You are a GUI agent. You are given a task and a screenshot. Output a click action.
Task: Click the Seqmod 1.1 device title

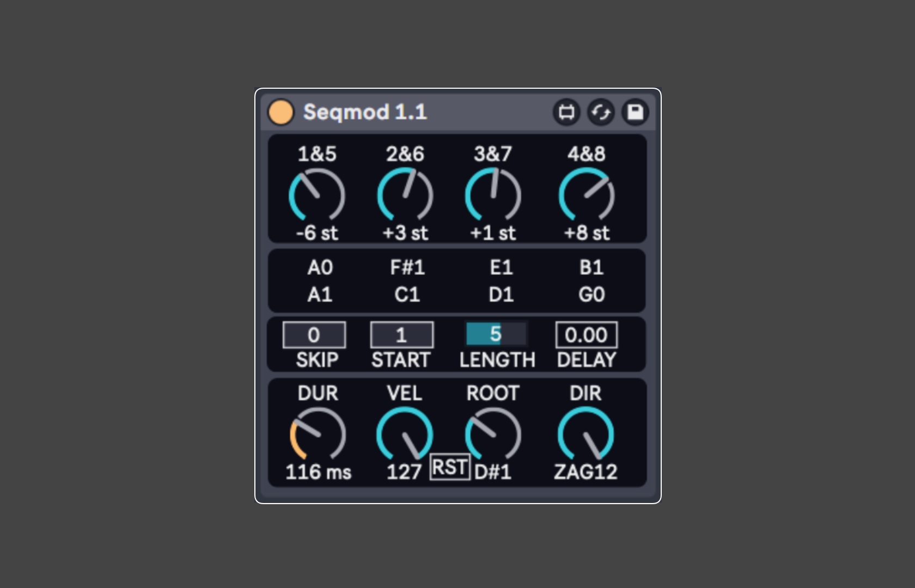tap(365, 112)
